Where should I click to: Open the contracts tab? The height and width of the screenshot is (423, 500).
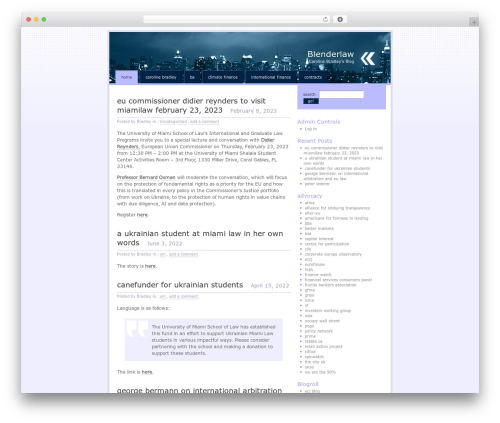tap(313, 77)
